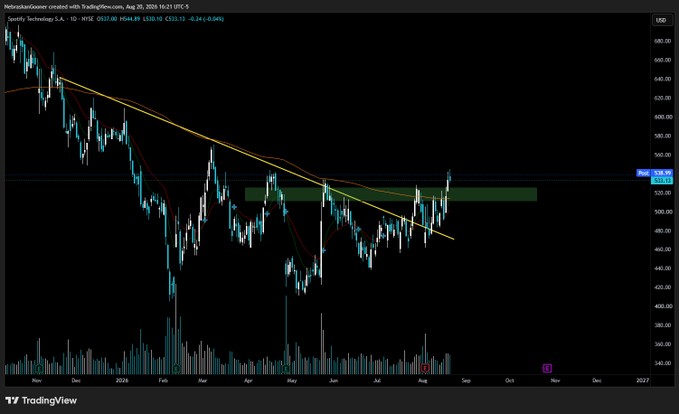Screen dimensions: 679x414
Task: Open the green earnings marker near Feb
Action: click(176, 369)
